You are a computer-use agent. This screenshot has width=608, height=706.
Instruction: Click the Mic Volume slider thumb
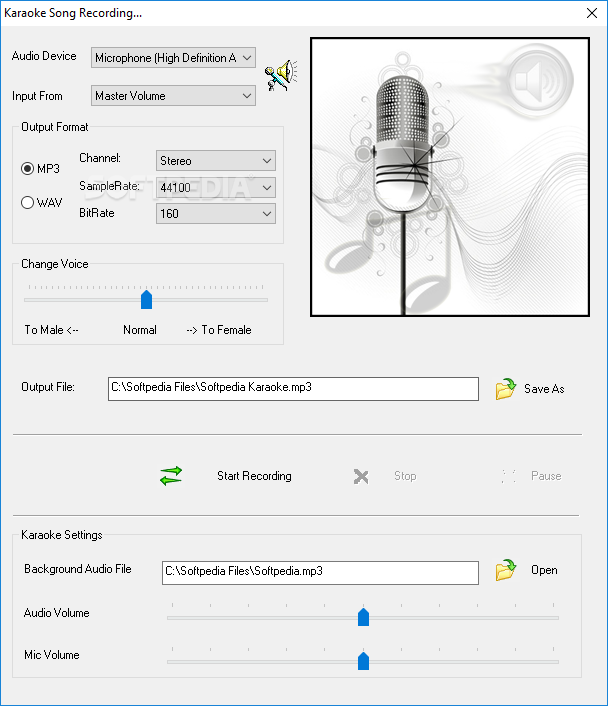tap(363, 661)
